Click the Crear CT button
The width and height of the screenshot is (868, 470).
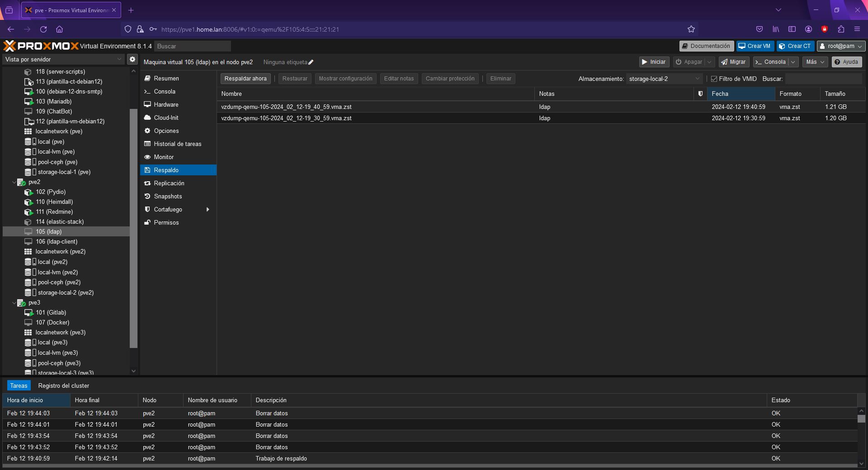point(795,46)
